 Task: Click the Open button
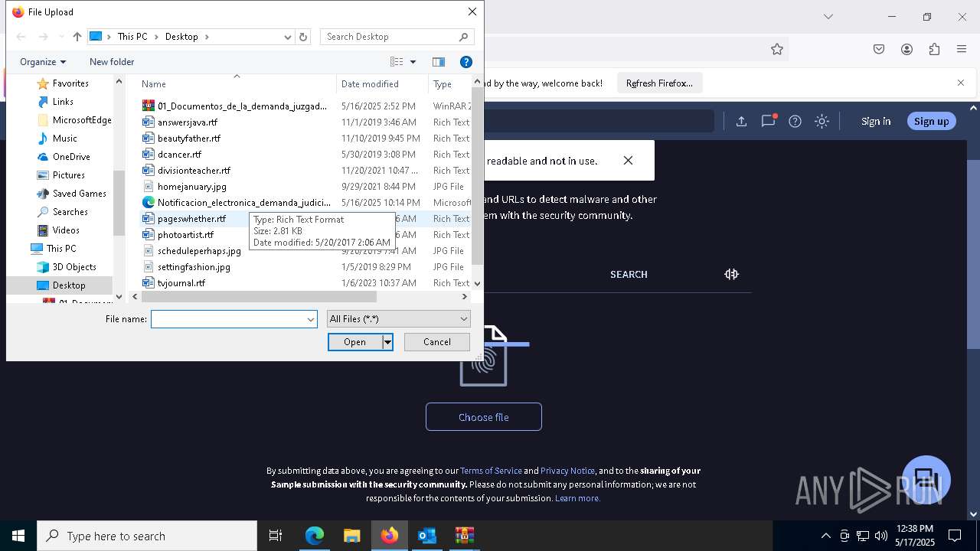click(354, 342)
